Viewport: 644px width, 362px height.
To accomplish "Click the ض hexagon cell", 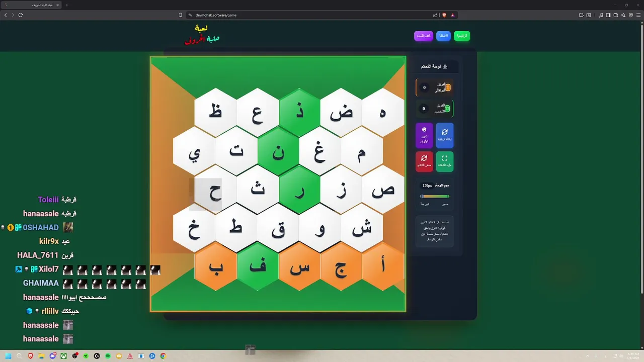I will pyautogui.click(x=341, y=112).
